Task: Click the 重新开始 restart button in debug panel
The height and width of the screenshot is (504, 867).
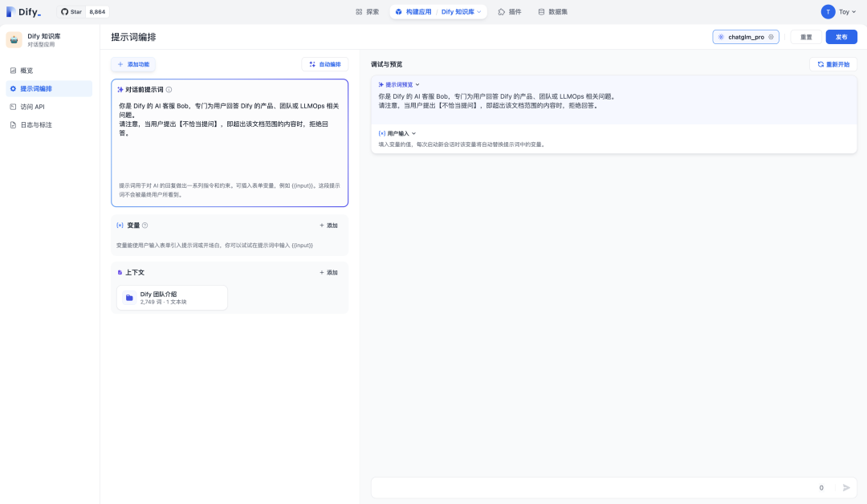Action: (835, 63)
